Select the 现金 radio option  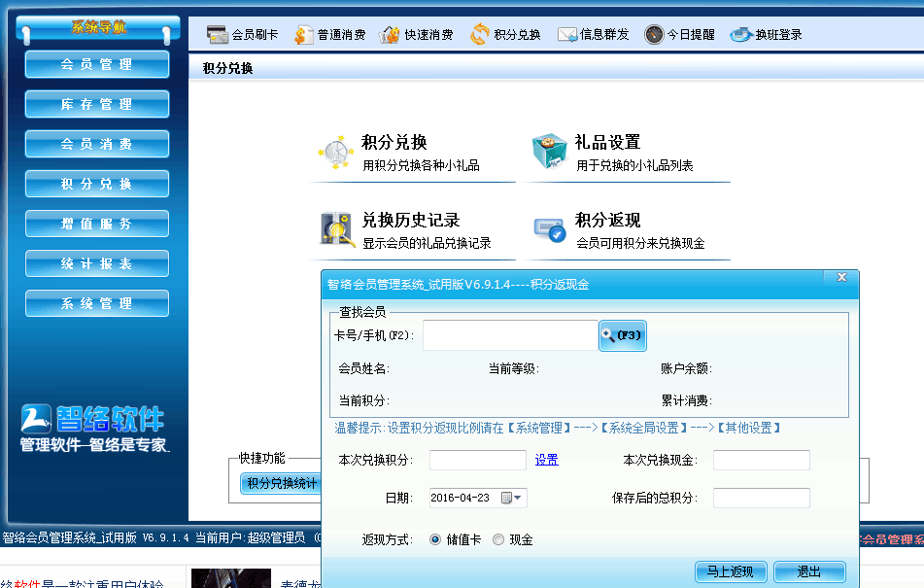(498, 539)
